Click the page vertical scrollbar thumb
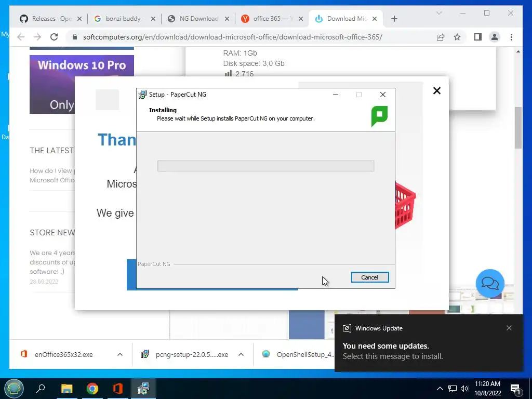Screen dimensions: 532x399 tap(518, 128)
